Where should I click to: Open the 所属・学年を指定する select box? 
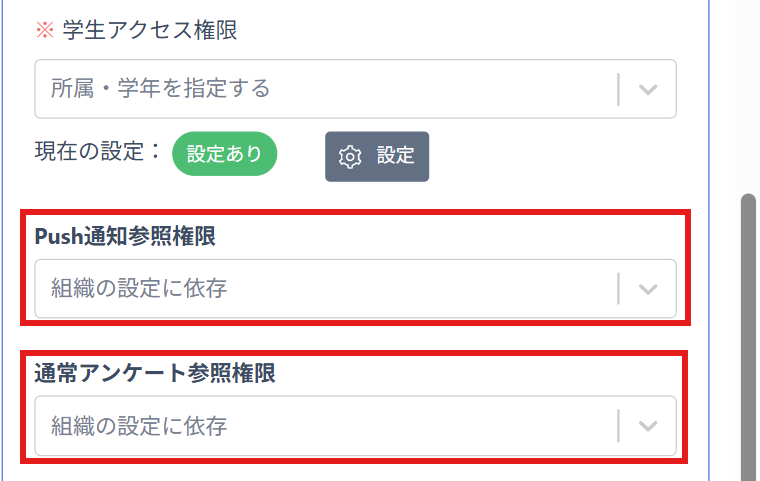pos(320,89)
